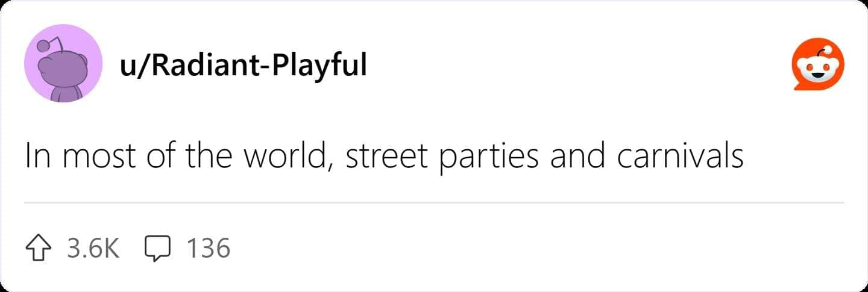Click the orange Reddit logo
868x292 pixels.
tap(817, 64)
